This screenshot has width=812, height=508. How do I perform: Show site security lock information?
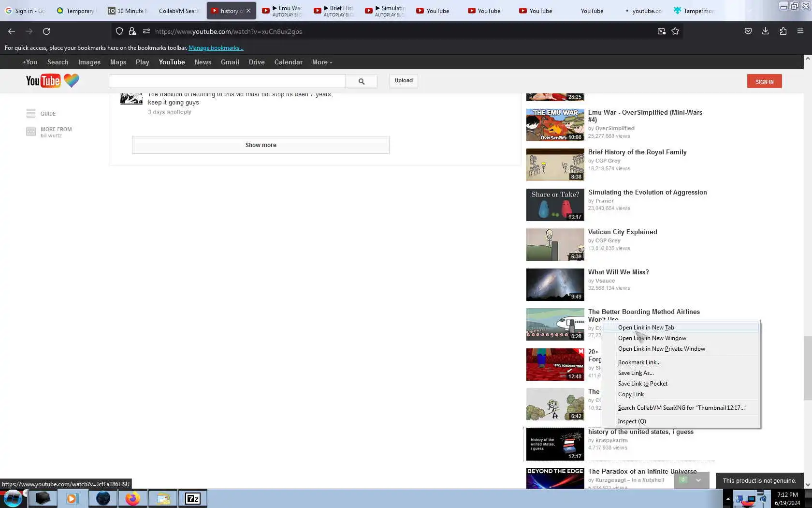(132, 31)
